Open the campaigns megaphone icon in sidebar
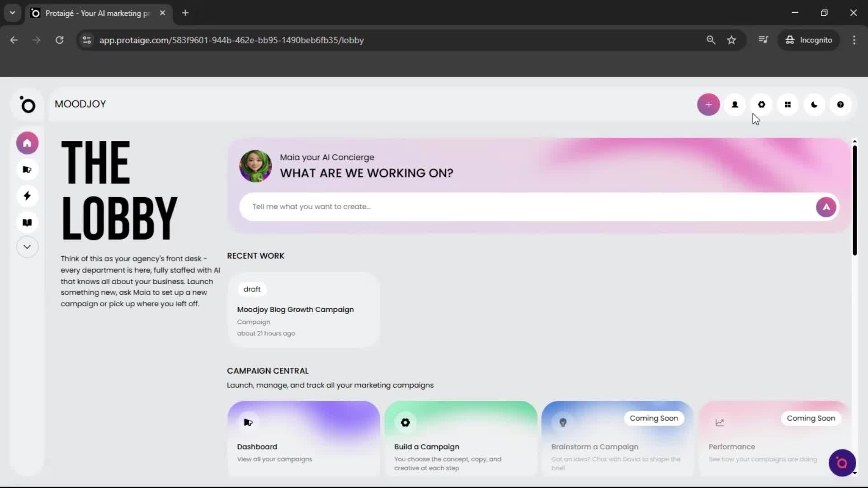Image resolution: width=868 pixels, height=488 pixels. 27,169
